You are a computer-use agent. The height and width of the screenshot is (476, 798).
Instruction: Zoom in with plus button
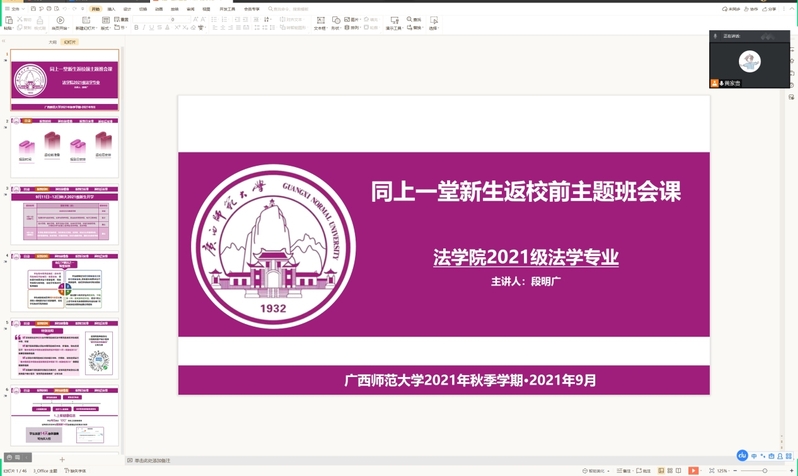791,471
